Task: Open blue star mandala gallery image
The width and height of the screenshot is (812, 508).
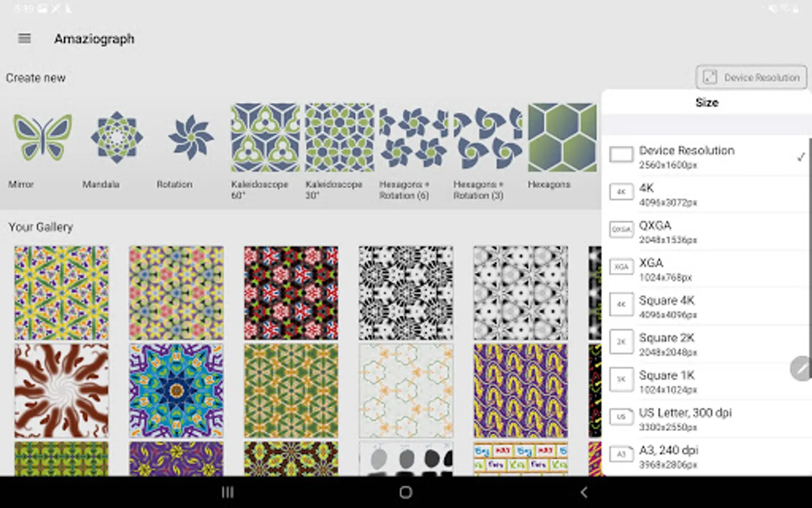Action: (x=176, y=391)
